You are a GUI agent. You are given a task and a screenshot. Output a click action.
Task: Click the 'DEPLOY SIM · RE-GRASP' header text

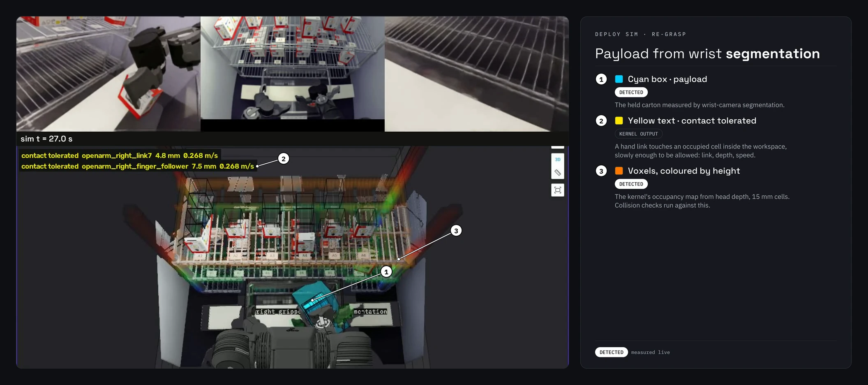pyautogui.click(x=641, y=34)
